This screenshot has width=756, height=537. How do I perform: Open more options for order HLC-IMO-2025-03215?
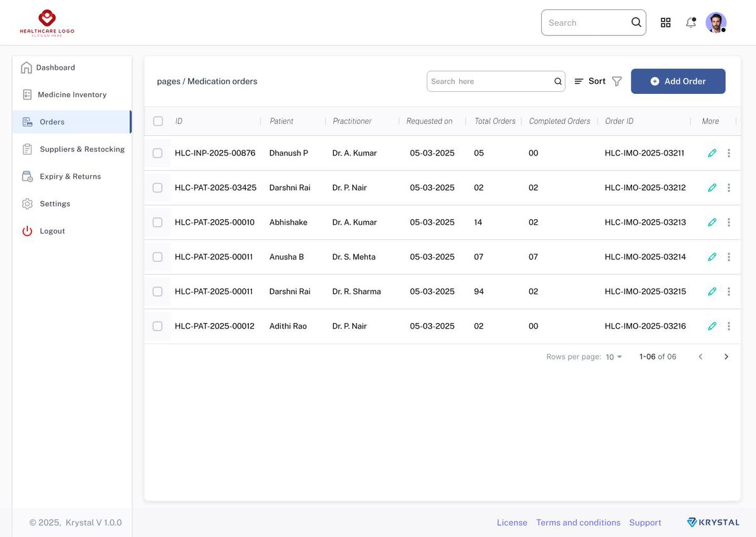(x=729, y=291)
